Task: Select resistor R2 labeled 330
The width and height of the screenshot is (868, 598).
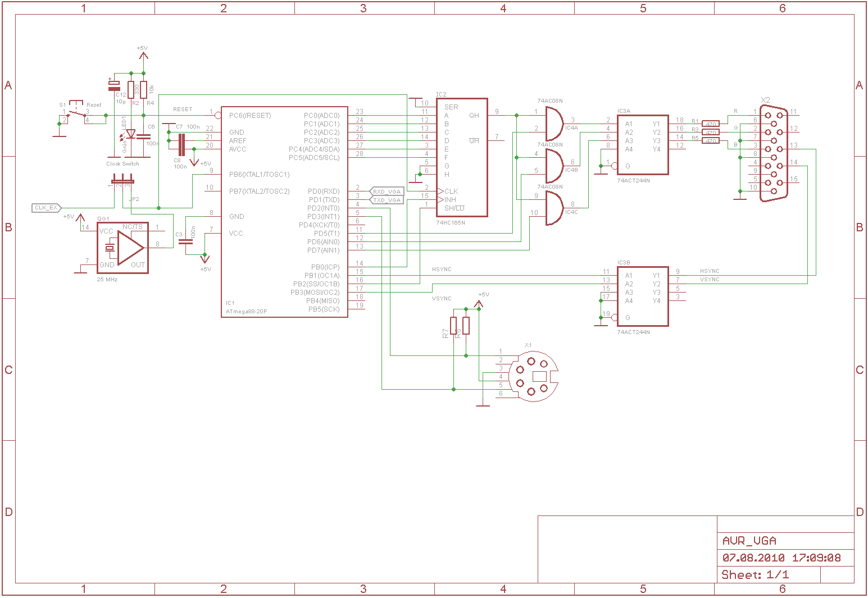Action: coord(131,90)
